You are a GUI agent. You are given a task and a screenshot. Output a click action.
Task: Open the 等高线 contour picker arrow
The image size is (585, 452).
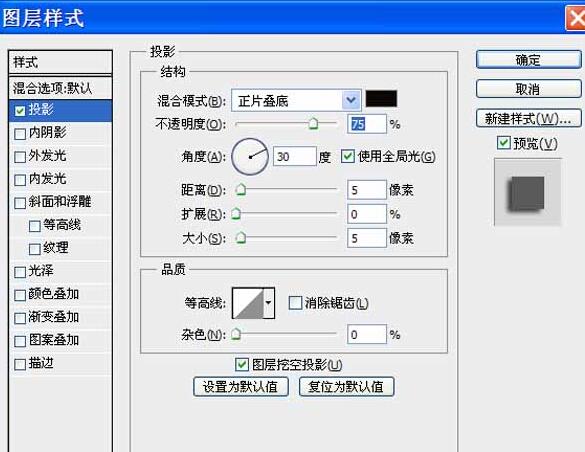click(x=269, y=303)
